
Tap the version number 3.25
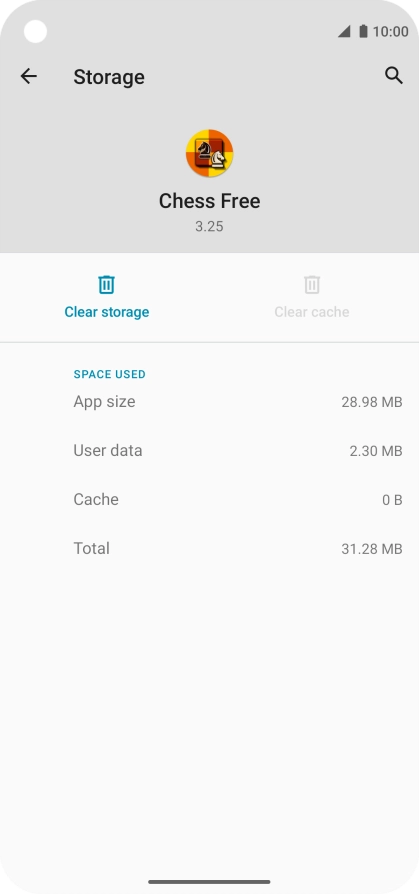click(x=209, y=226)
